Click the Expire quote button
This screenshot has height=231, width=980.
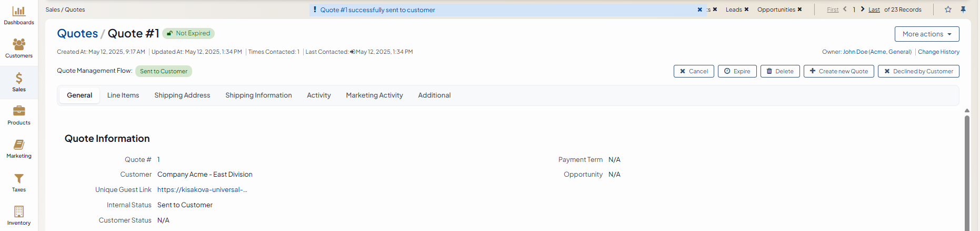737,71
